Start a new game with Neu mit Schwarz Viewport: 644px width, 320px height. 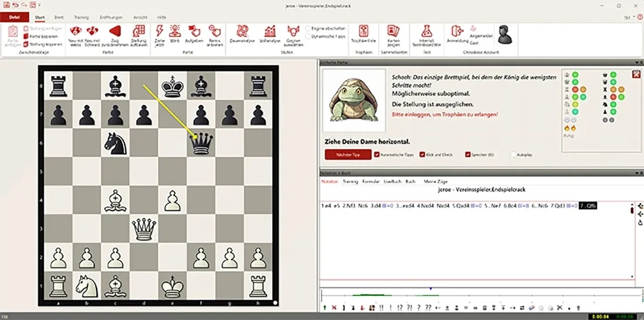point(93,35)
